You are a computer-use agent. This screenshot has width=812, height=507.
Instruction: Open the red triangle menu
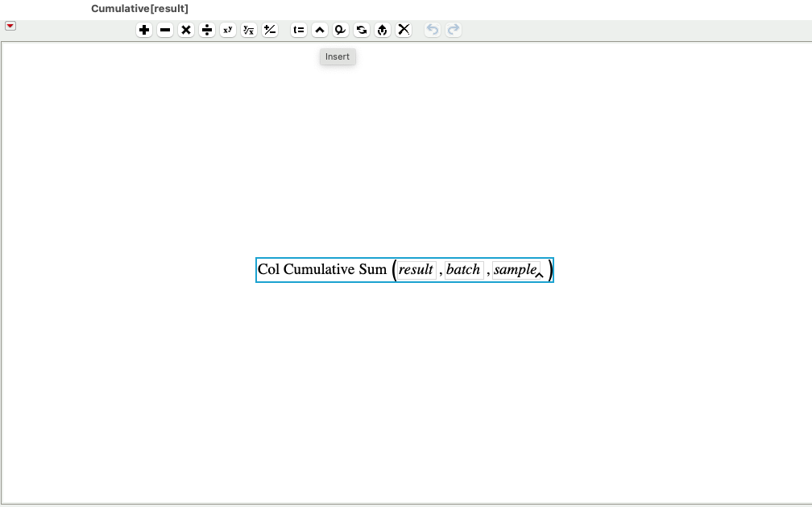10,26
